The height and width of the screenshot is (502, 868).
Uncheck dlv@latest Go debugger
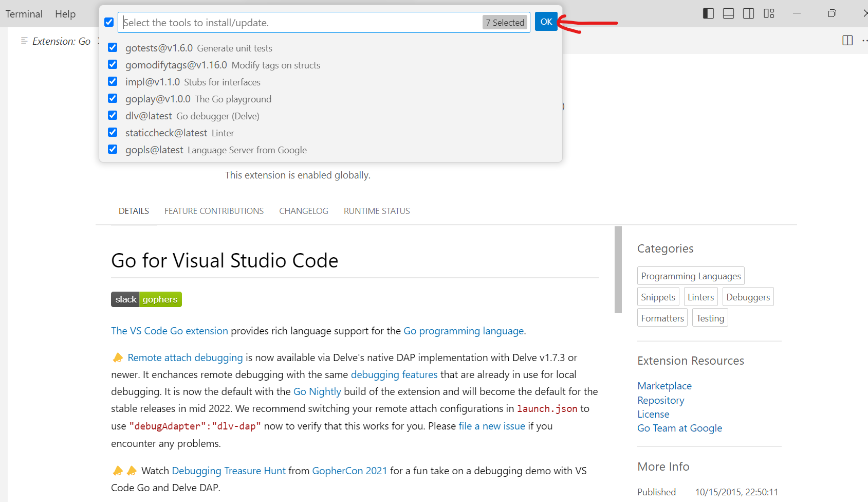113,115
